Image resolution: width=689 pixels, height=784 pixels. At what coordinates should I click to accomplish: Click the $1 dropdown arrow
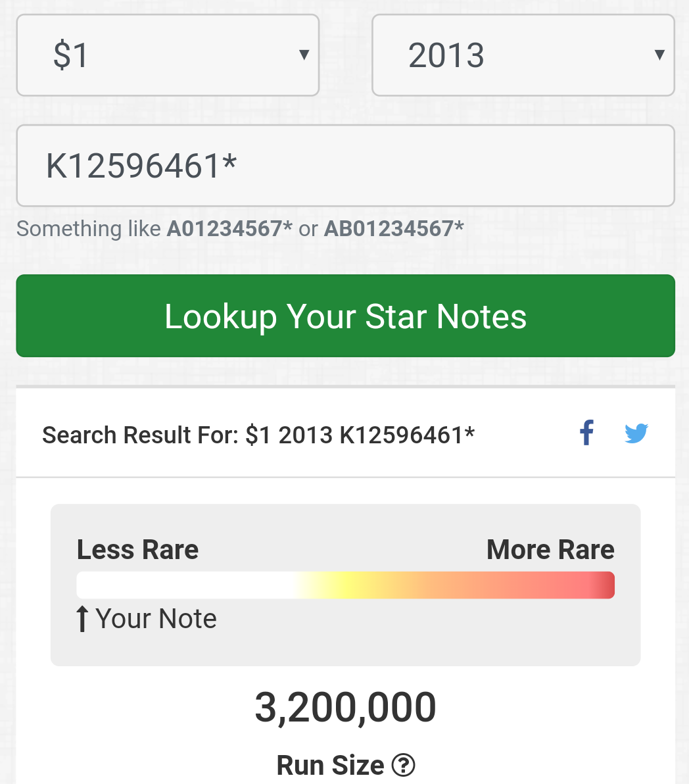tap(304, 55)
